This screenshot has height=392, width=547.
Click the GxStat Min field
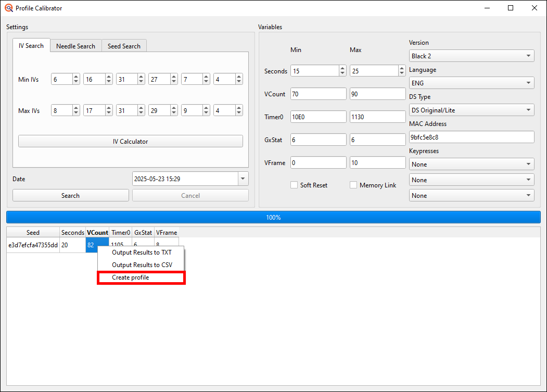[318, 140]
